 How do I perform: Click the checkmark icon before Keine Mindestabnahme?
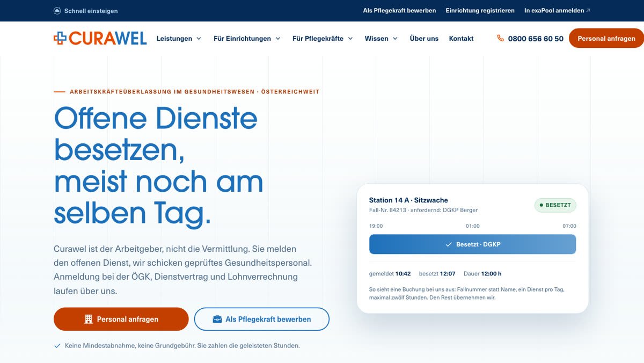point(57,346)
